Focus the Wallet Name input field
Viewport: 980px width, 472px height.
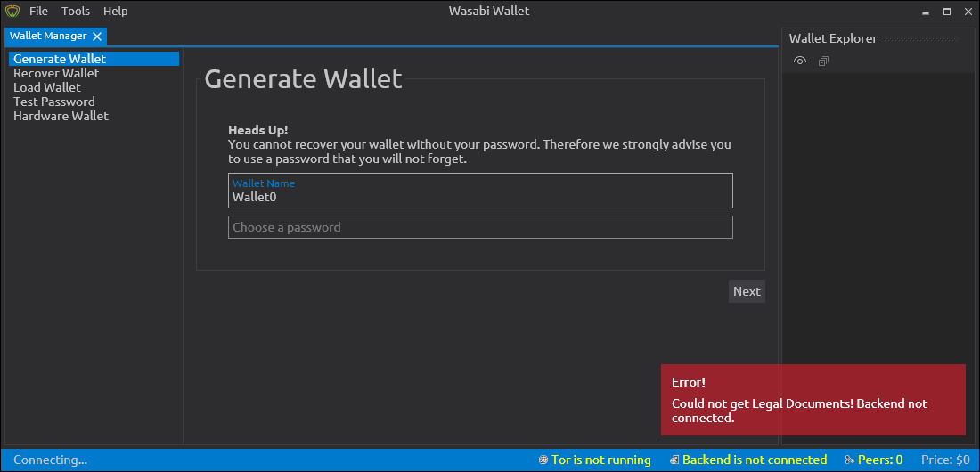[x=480, y=191]
